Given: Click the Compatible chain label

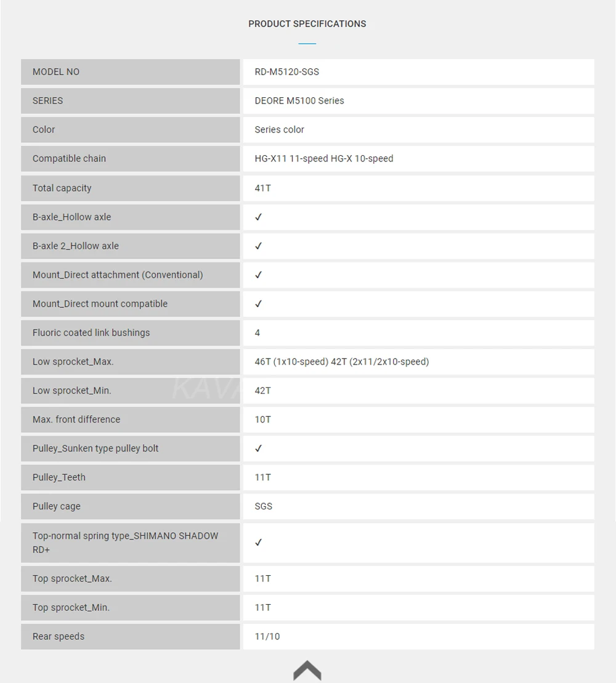Looking at the screenshot, I should tap(69, 159).
